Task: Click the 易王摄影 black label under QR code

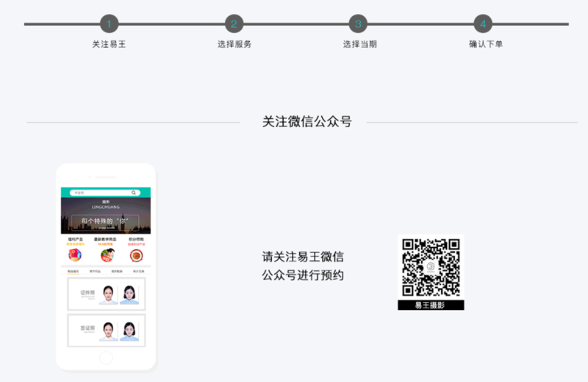Action: tap(431, 305)
